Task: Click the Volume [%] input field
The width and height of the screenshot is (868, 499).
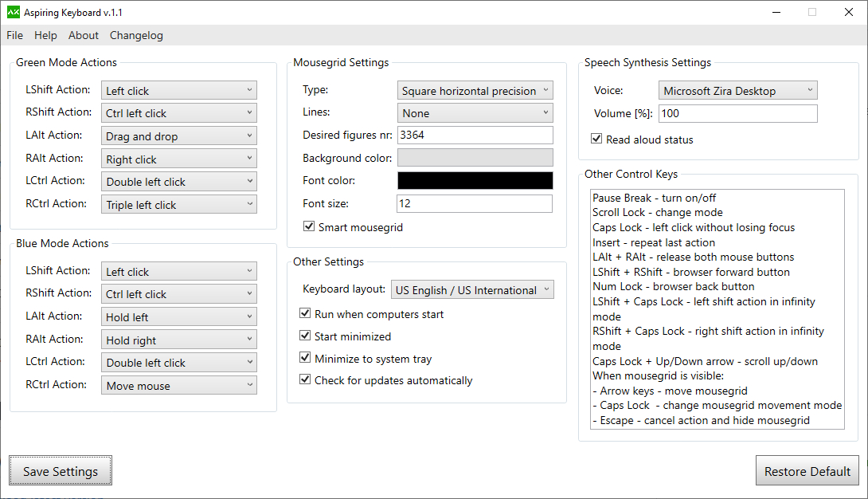Action: [x=738, y=113]
